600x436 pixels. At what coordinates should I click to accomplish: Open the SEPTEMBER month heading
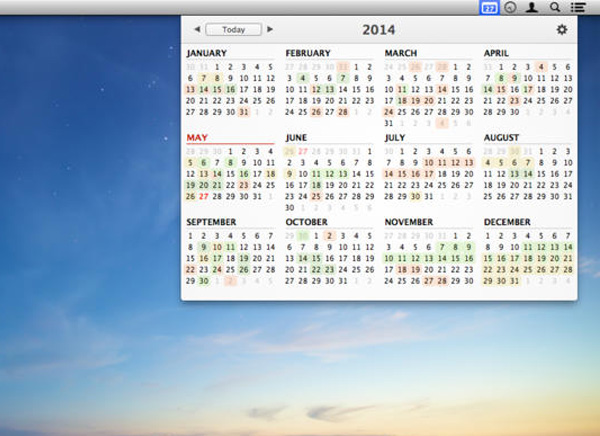[211, 222]
